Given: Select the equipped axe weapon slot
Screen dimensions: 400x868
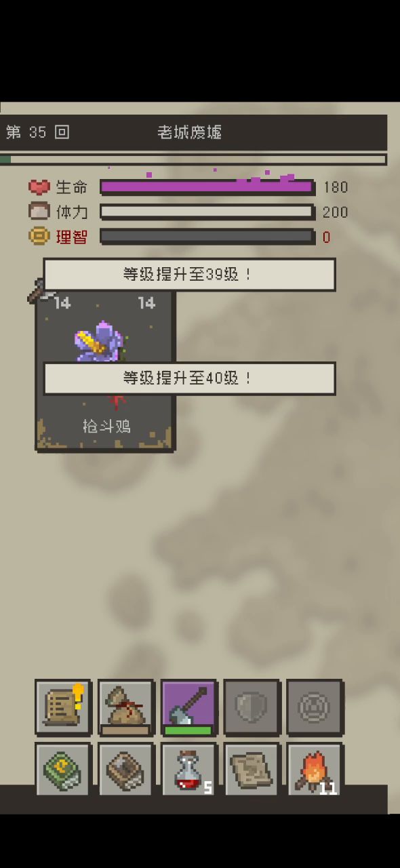Looking at the screenshot, I should pos(189,707).
